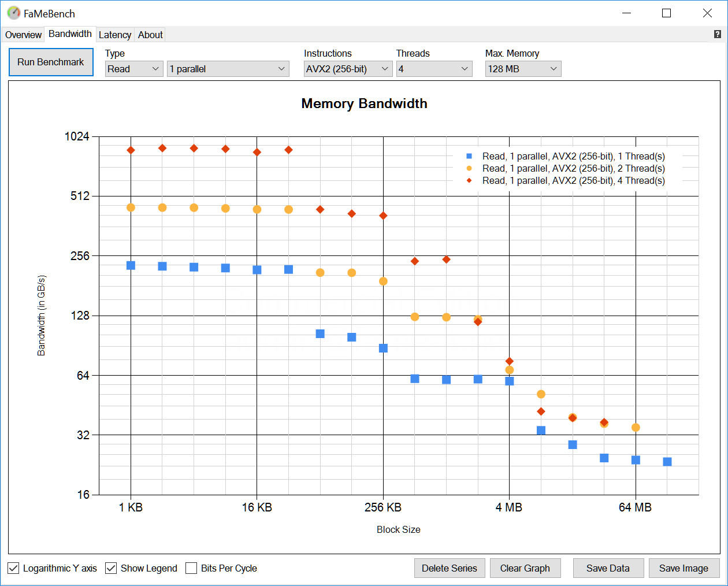Click the Run Benchmark button
Screen dimensions: 728x586
coord(51,62)
